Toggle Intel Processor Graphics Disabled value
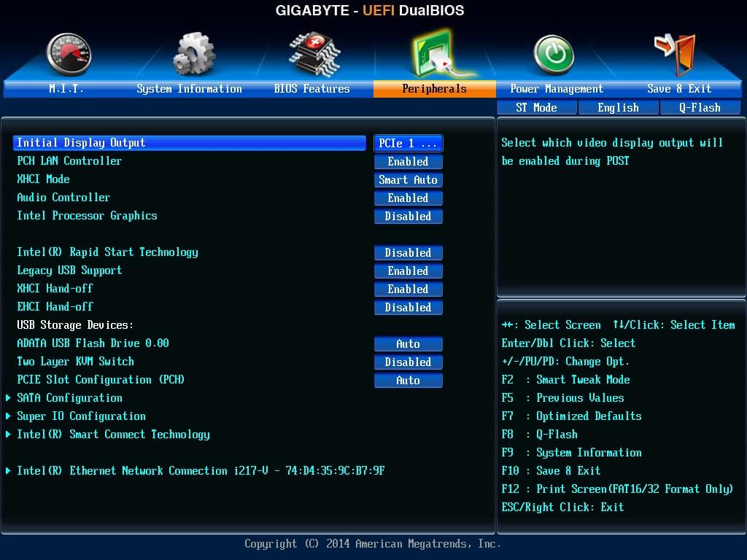The height and width of the screenshot is (560, 747). click(x=409, y=216)
